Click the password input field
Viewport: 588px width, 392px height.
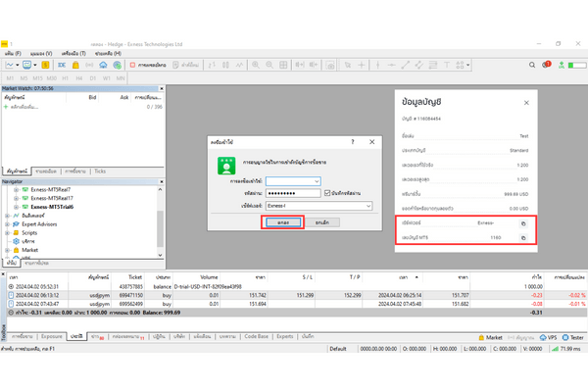(x=293, y=193)
